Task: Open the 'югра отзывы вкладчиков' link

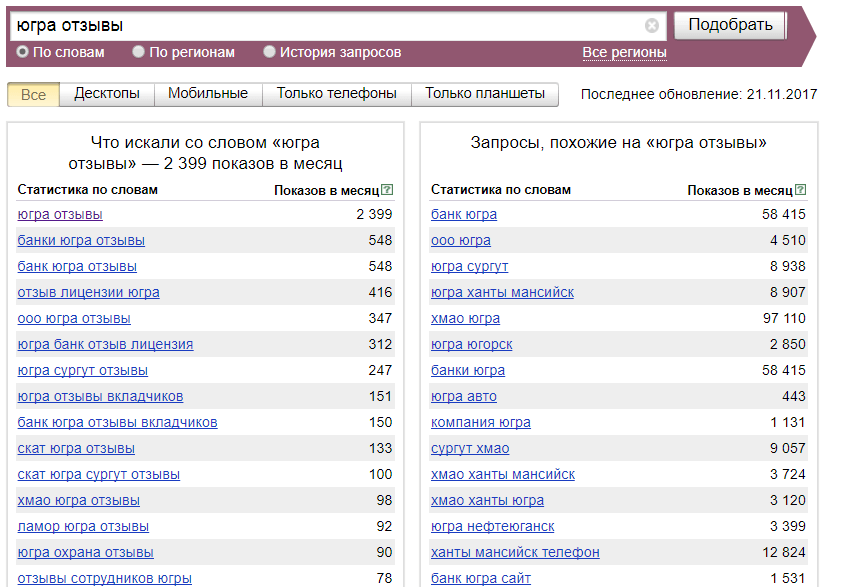Action: click(x=101, y=397)
